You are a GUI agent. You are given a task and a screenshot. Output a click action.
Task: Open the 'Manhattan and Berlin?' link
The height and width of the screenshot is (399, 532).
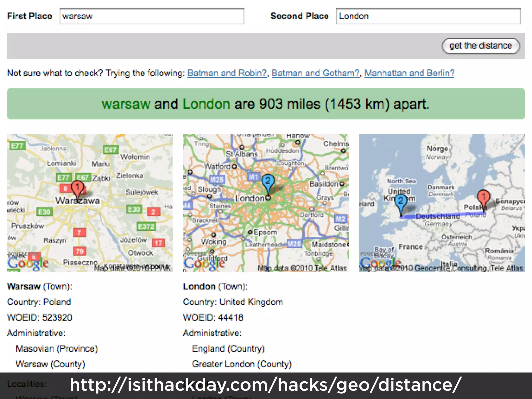click(409, 73)
